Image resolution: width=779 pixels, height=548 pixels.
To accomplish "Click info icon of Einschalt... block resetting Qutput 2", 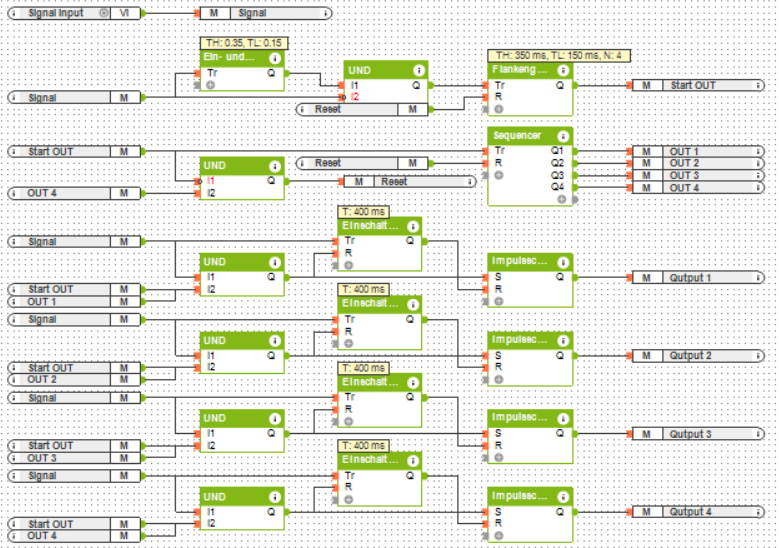I will click(x=413, y=304).
